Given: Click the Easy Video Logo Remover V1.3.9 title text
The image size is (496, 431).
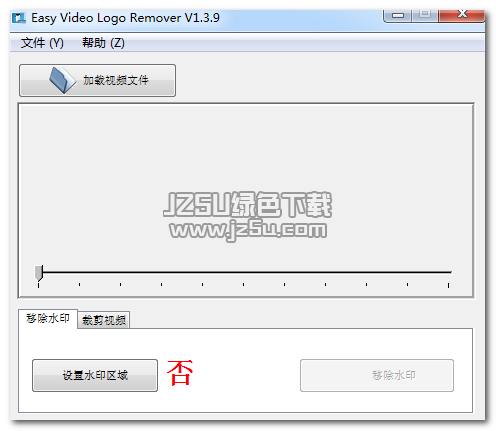Looking at the screenshot, I should pyautogui.click(x=125, y=18).
